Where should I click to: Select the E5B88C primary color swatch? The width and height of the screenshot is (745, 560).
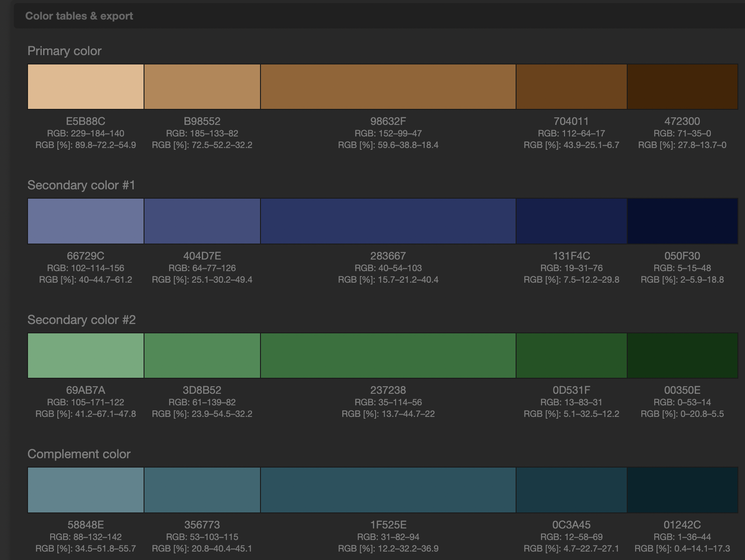click(x=85, y=86)
